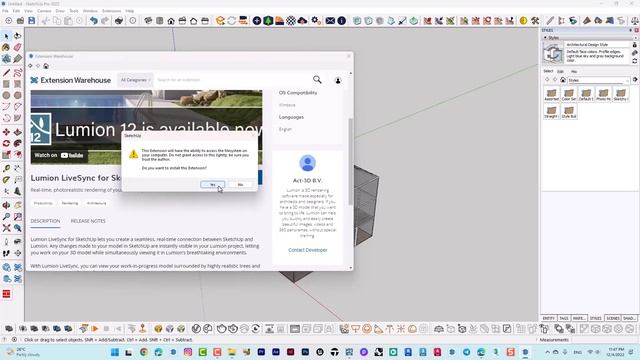Switch to the SCENES tray tab

pos(613,318)
